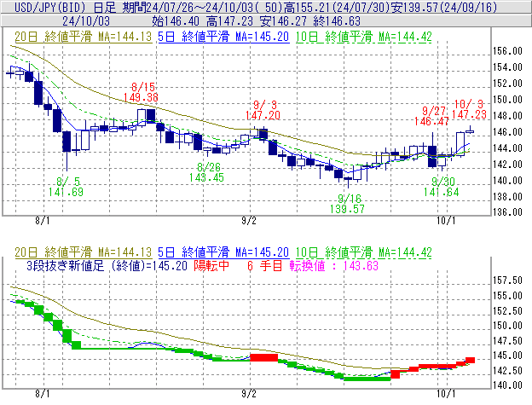Click the red 9/2 block in the lower chart
Viewport: 532px width, 405px height.
(x=264, y=357)
